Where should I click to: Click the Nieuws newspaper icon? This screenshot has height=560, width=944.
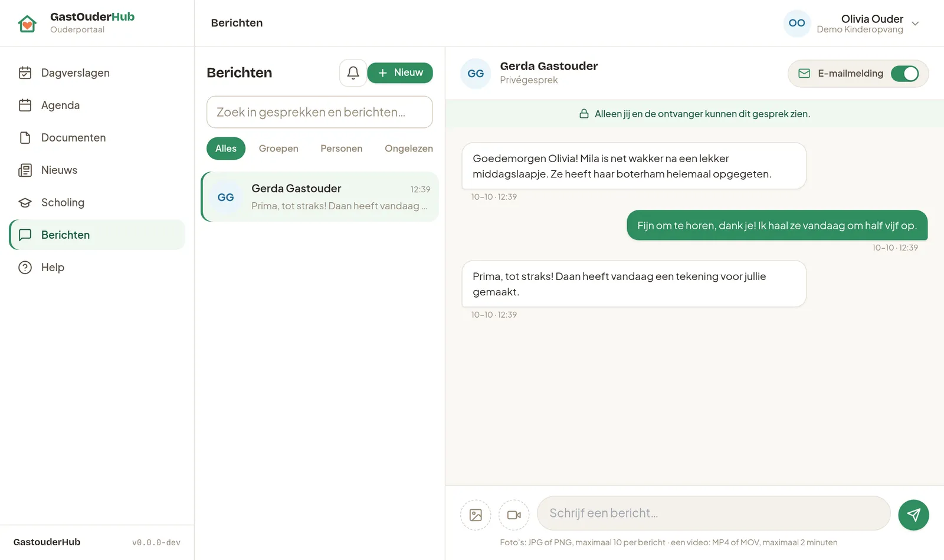pos(25,170)
